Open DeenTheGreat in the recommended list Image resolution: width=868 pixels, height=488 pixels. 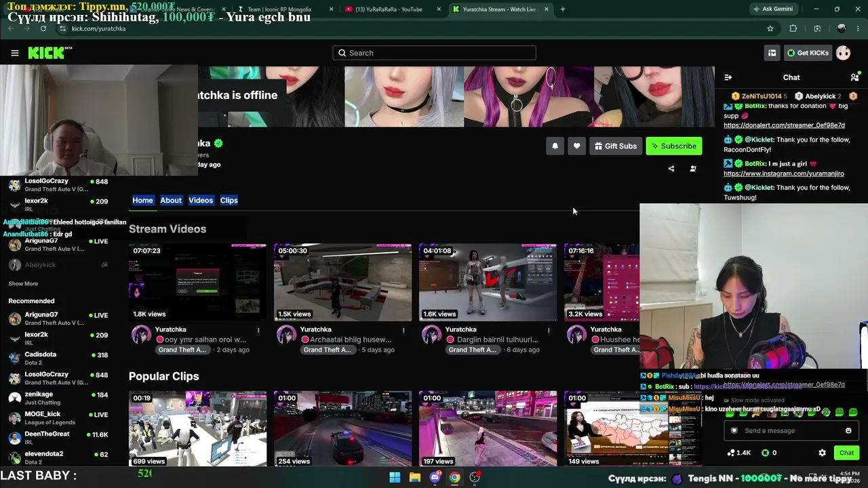(58, 437)
